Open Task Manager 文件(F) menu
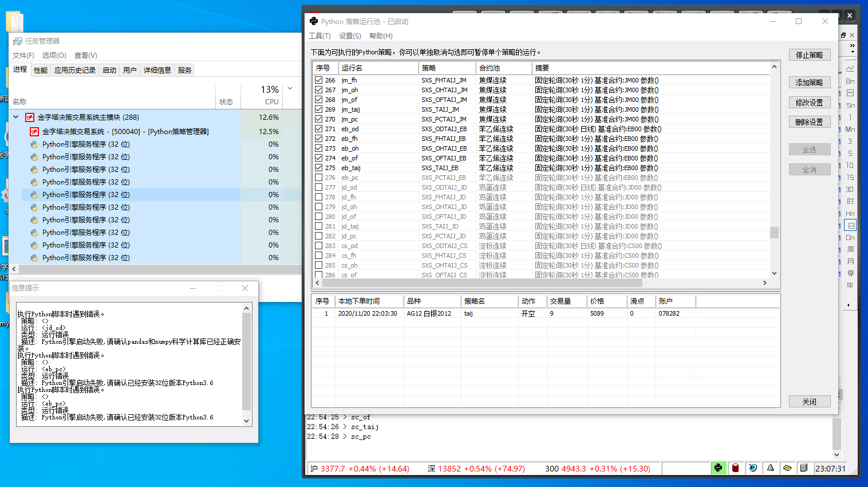The height and width of the screenshot is (487, 868). pyautogui.click(x=23, y=56)
